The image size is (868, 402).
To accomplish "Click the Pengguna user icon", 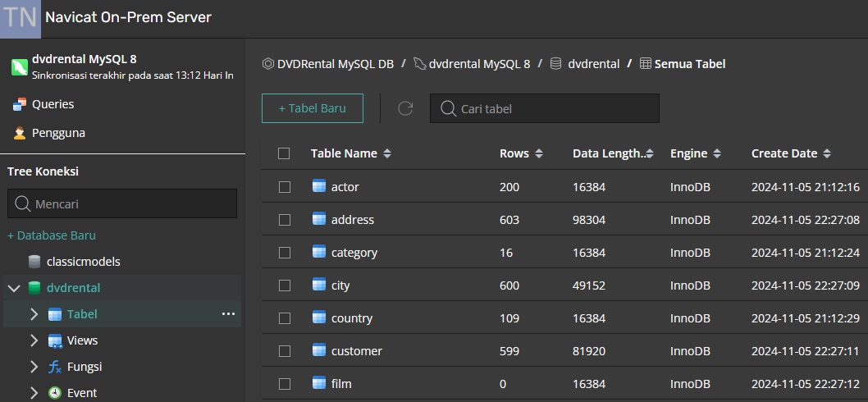I will [19, 133].
